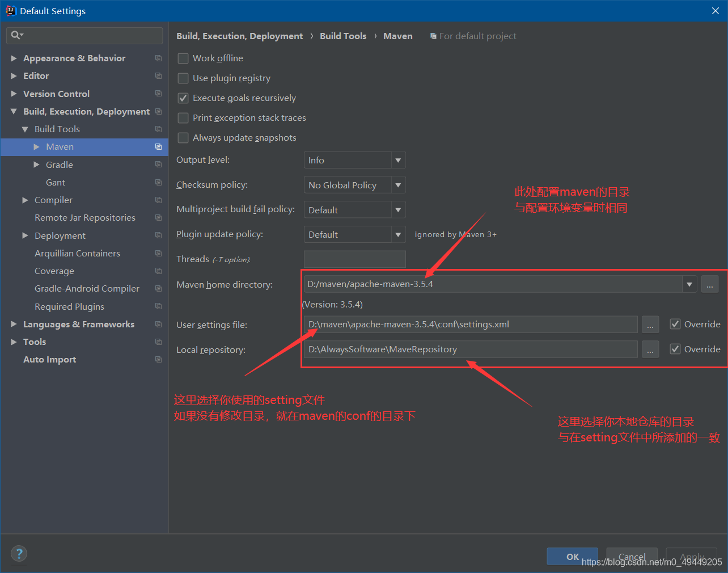Toggle Override for Local repository

point(675,349)
